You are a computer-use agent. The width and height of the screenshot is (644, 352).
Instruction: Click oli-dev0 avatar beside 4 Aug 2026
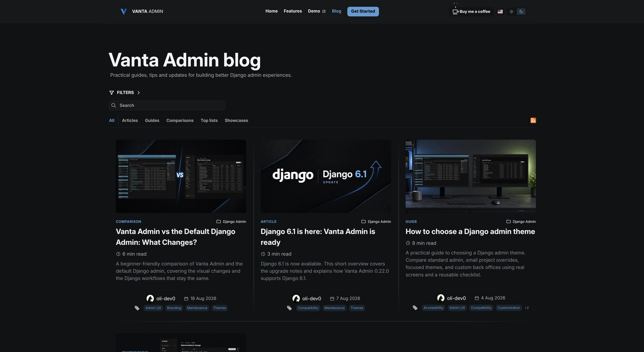[441, 298]
